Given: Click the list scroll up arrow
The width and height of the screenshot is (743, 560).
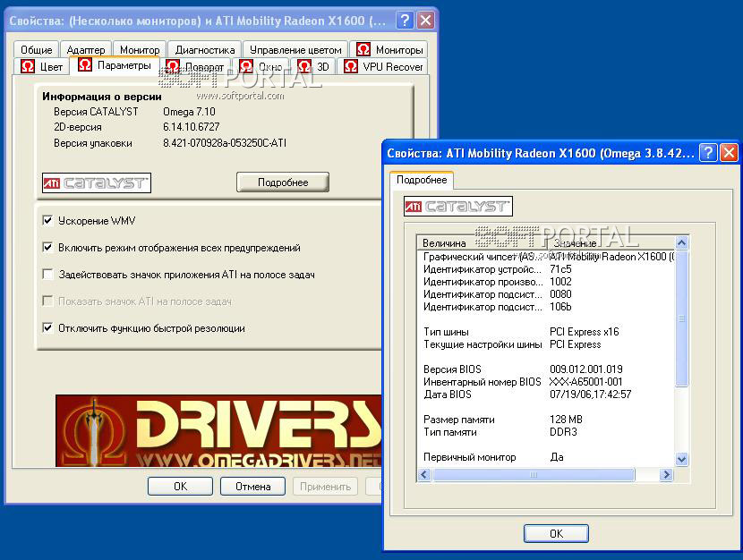Looking at the screenshot, I should [681, 242].
